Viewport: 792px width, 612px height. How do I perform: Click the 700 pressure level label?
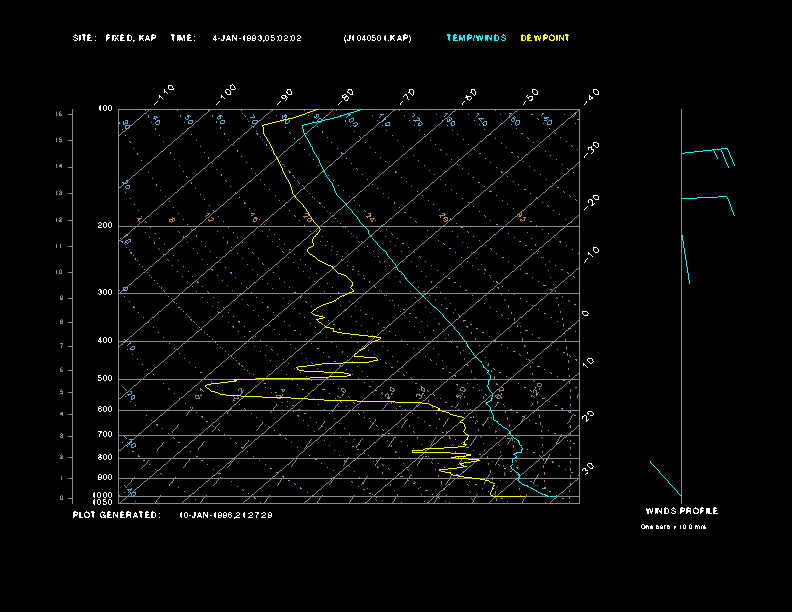click(x=105, y=435)
